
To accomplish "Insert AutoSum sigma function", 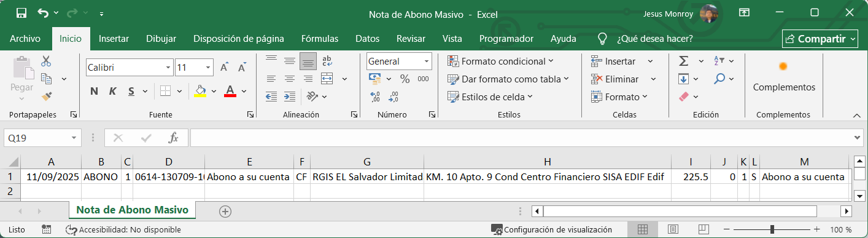I will tap(683, 61).
